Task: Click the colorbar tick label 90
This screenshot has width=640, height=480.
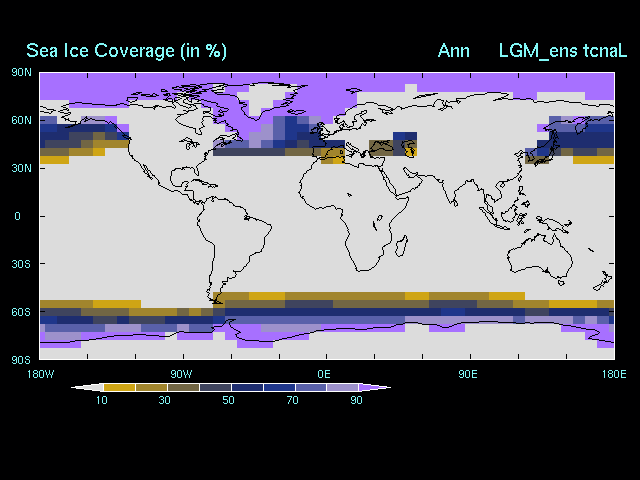Action: [357, 400]
